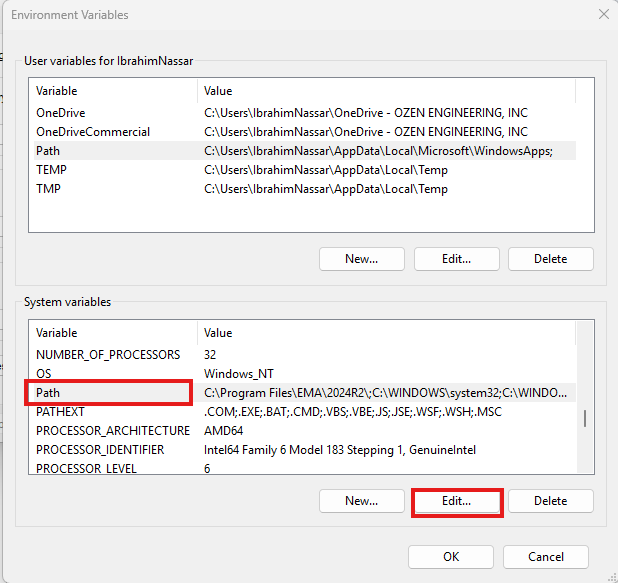618x583 pixels.
Task: Select the TMP user variable row
Action: click(49, 189)
